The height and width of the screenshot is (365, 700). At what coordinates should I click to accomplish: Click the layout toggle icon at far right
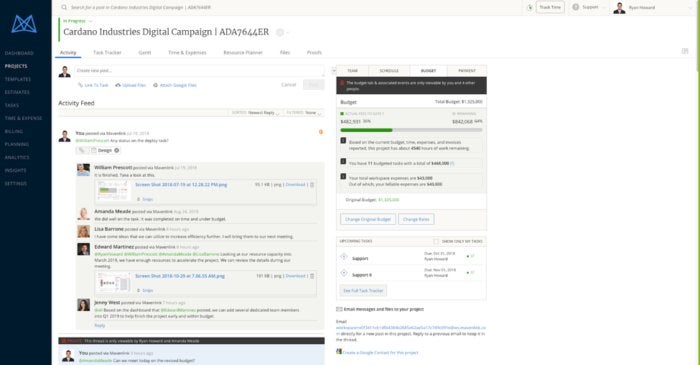pos(685,51)
